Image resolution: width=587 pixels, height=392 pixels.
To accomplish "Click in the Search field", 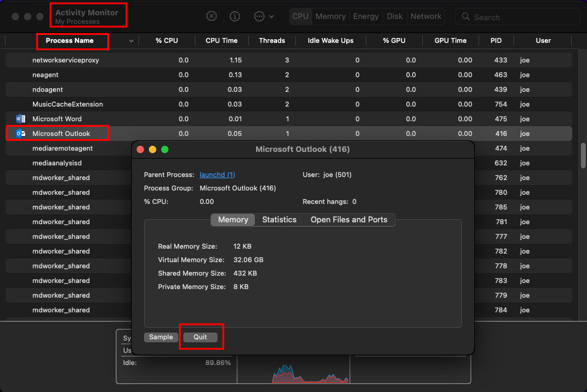I will 518,17.
